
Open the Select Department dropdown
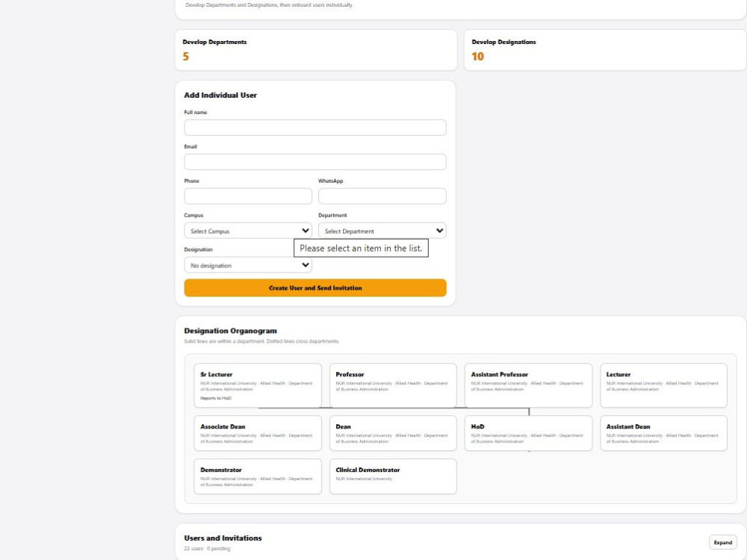click(x=382, y=231)
